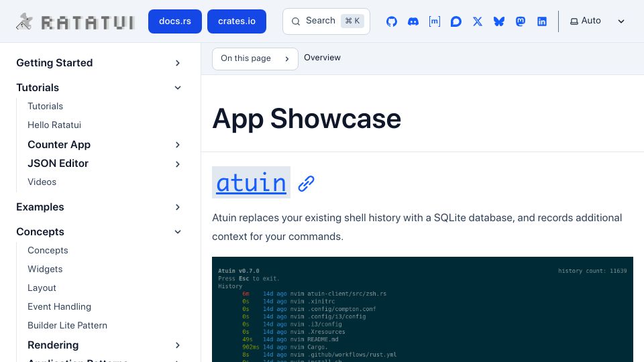Open the On this page dropdown
This screenshot has width=644, height=362.
point(255,59)
